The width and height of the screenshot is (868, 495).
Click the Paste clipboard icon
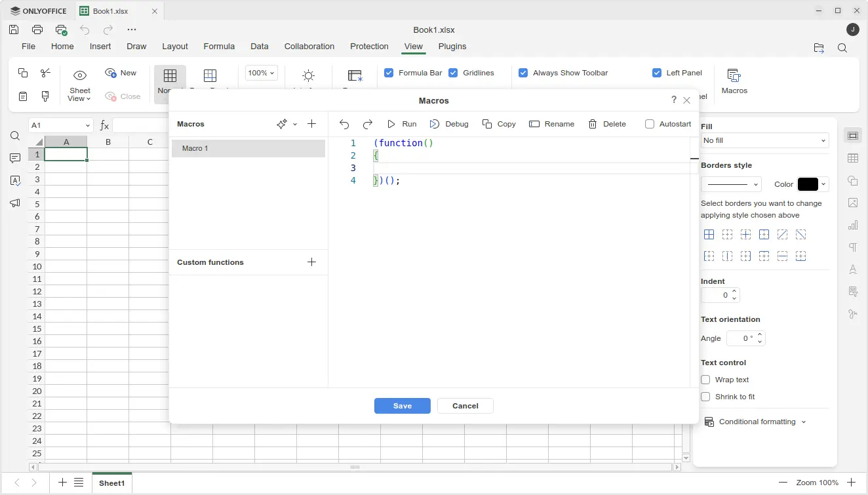click(x=23, y=96)
